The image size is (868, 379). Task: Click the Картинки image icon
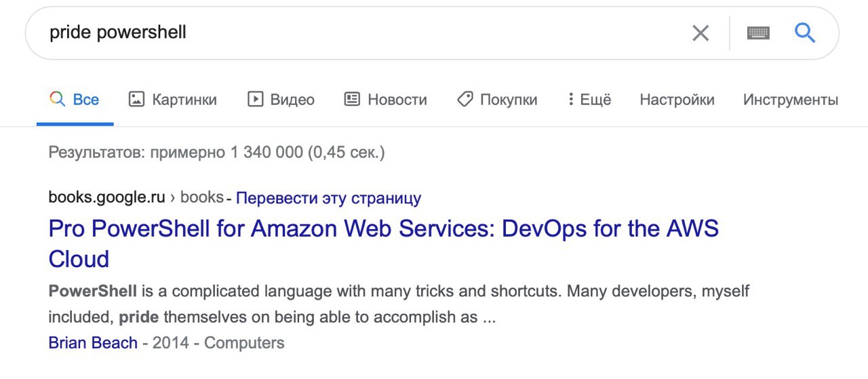tap(136, 100)
